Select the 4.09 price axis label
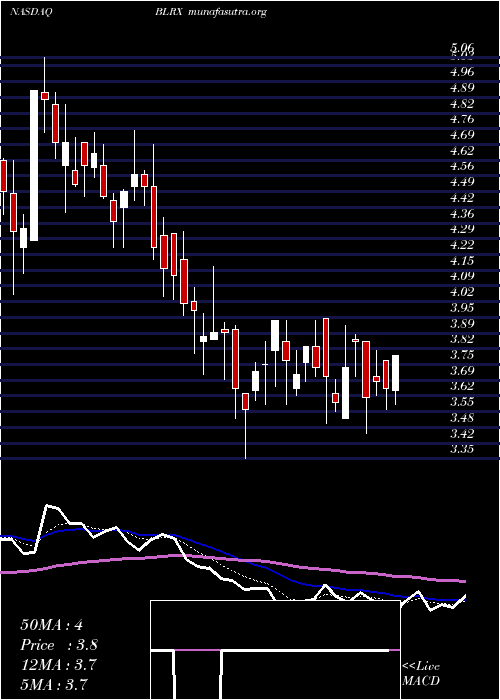500x700 pixels. pos(461,276)
